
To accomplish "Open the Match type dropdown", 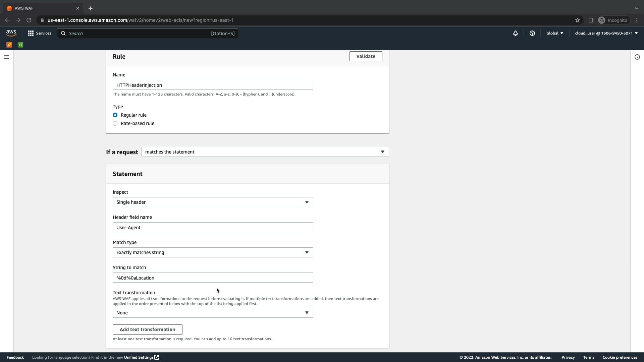I will [213, 252].
